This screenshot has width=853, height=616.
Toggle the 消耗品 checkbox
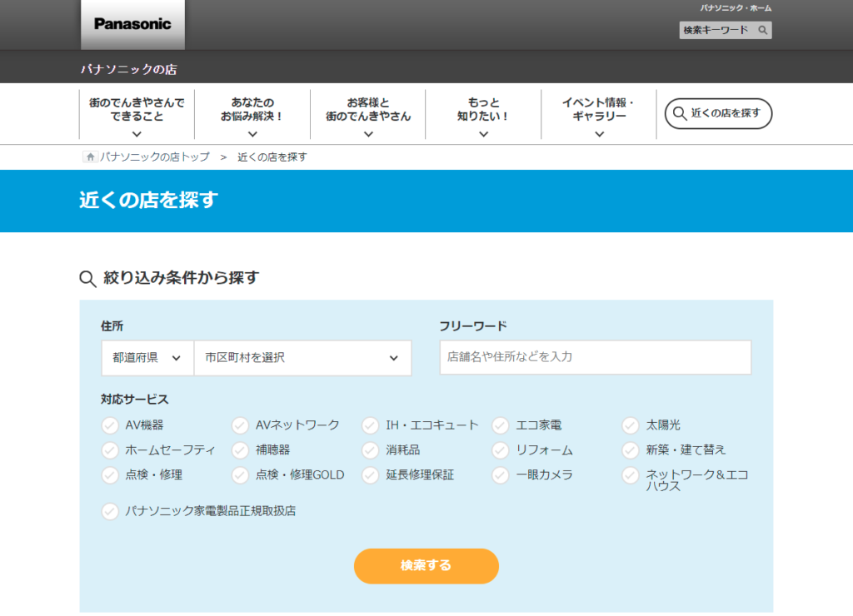click(x=370, y=450)
